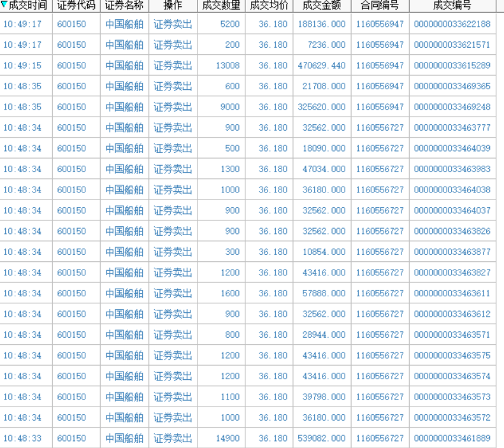Click time 10:49:15 cell
The width and height of the screenshot is (504, 448).
click(22, 66)
